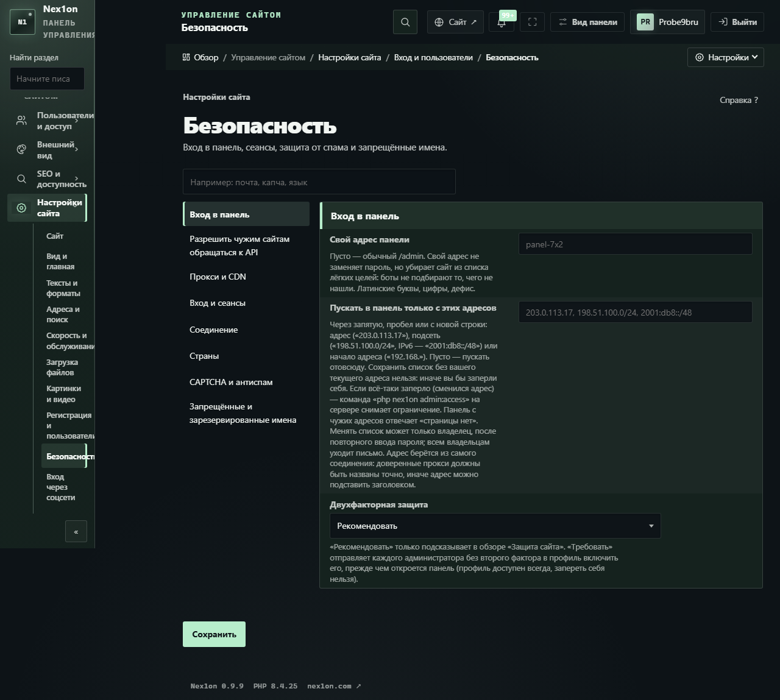
Task: Switch to CAPTCHA и антиспам tab
Action: 246,382
